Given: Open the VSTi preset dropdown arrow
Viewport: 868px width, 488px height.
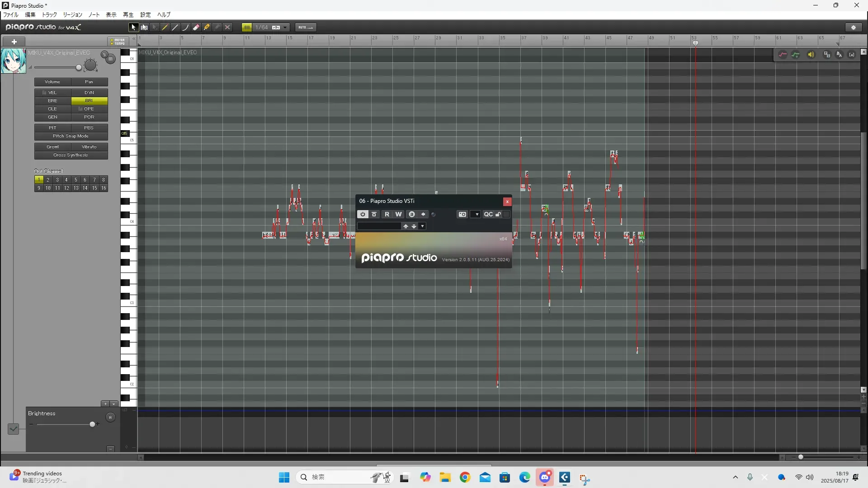Looking at the screenshot, I should 423,226.
